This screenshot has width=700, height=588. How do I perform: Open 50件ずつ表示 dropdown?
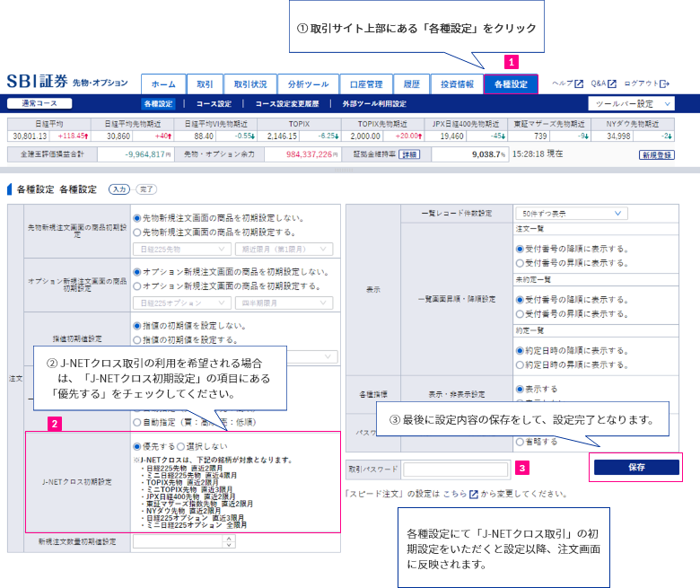[571, 214]
